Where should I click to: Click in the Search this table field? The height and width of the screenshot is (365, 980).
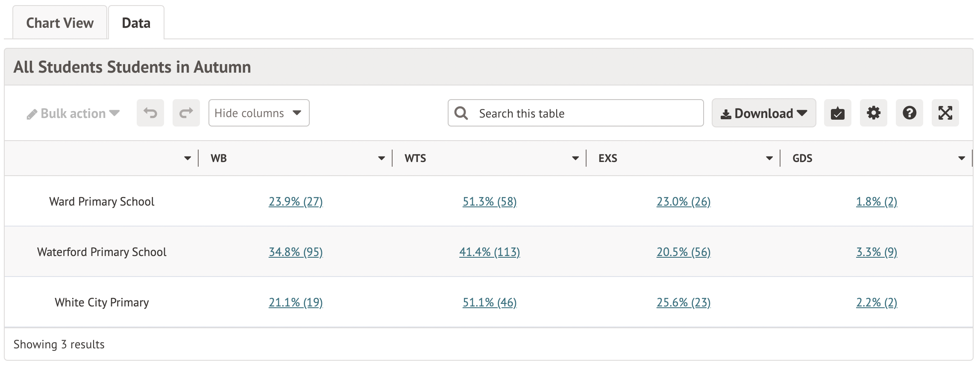(585, 113)
